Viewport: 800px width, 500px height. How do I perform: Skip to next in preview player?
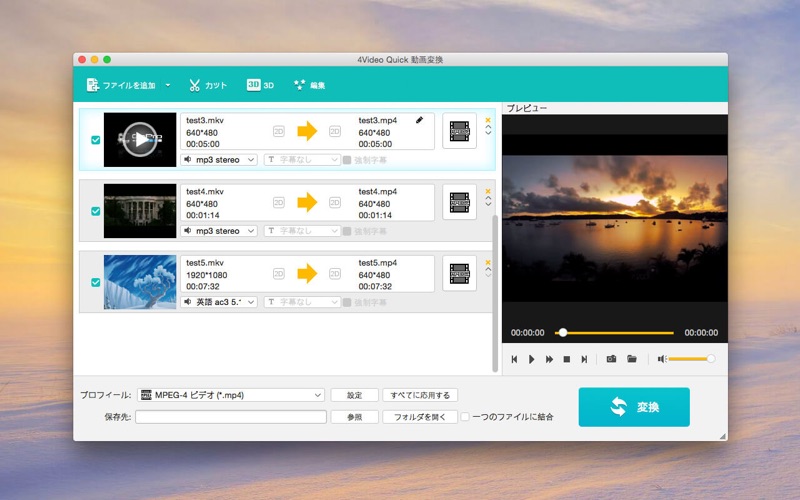tap(584, 359)
